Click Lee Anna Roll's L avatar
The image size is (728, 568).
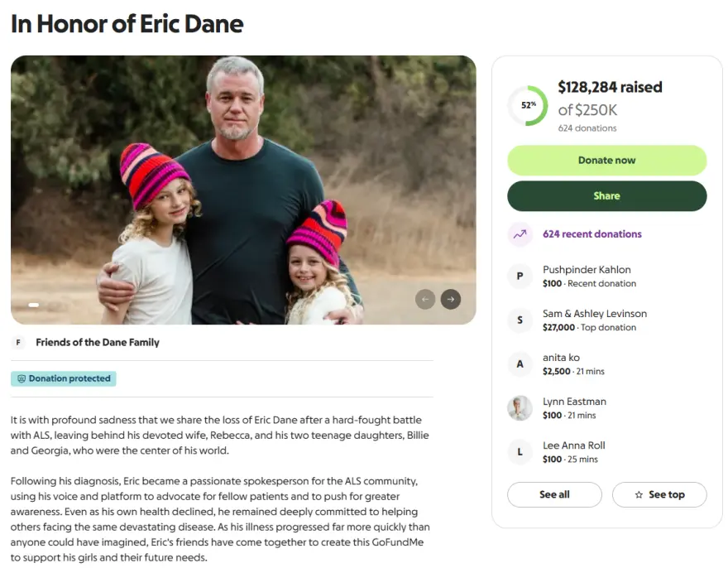[x=520, y=452]
